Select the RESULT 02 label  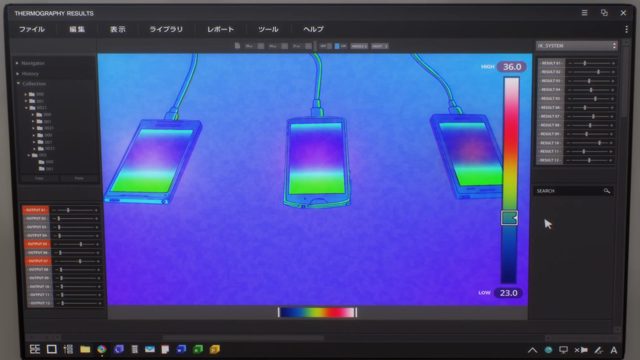551,72
